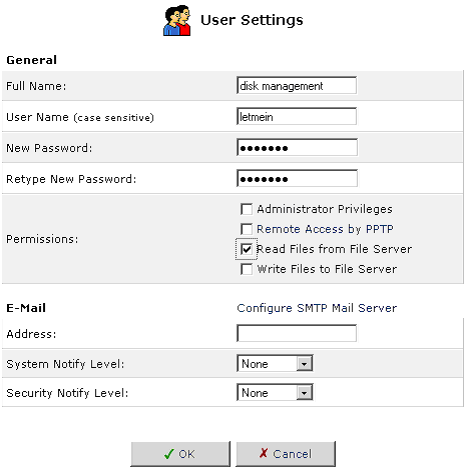Click arrow of Security Notify Level combo
The height and width of the screenshot is (469, 466).
tap(304, 393)
